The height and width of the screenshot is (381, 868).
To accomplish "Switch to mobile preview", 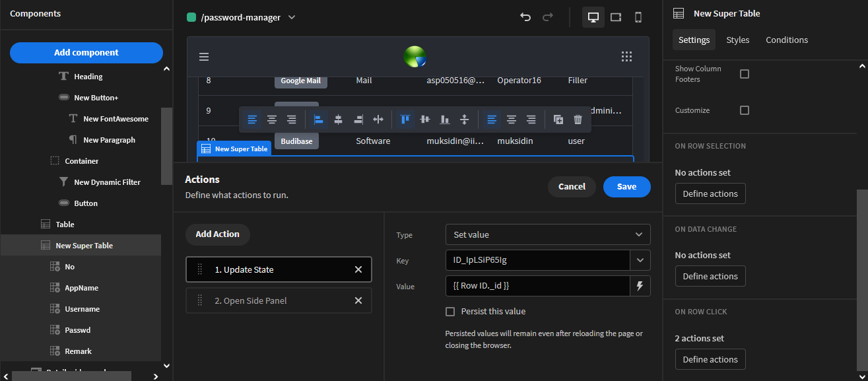I will pos(638,17).
